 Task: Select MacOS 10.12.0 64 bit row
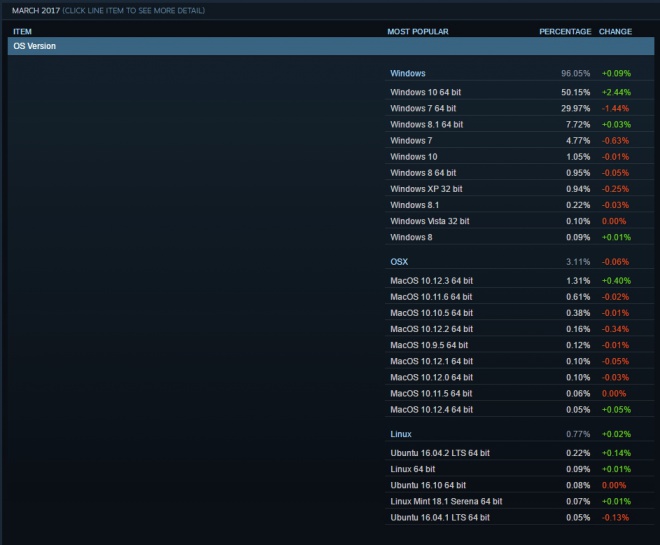coord(519,377)
